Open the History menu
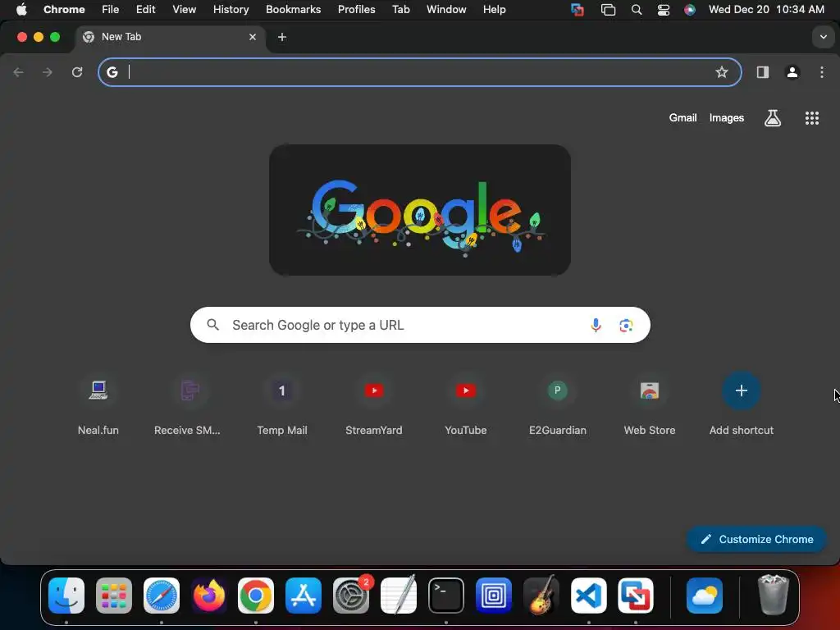 pos(231,9)
